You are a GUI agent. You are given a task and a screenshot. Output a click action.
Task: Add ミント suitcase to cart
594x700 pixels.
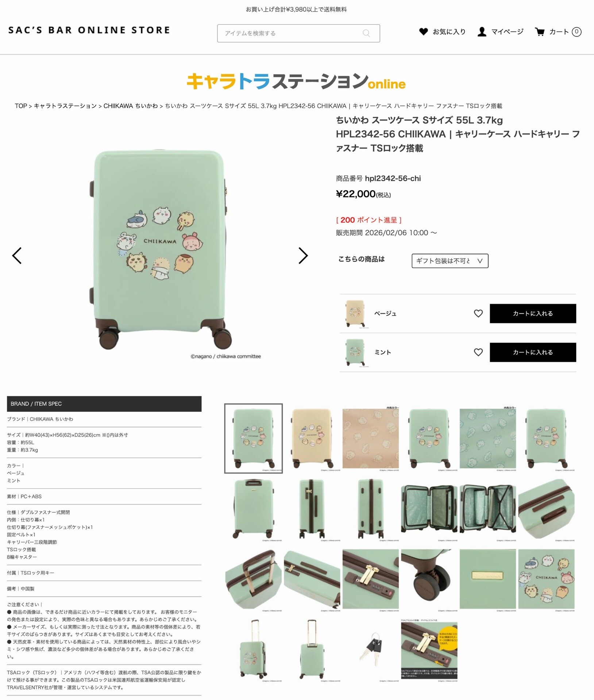tap(533, 352)
